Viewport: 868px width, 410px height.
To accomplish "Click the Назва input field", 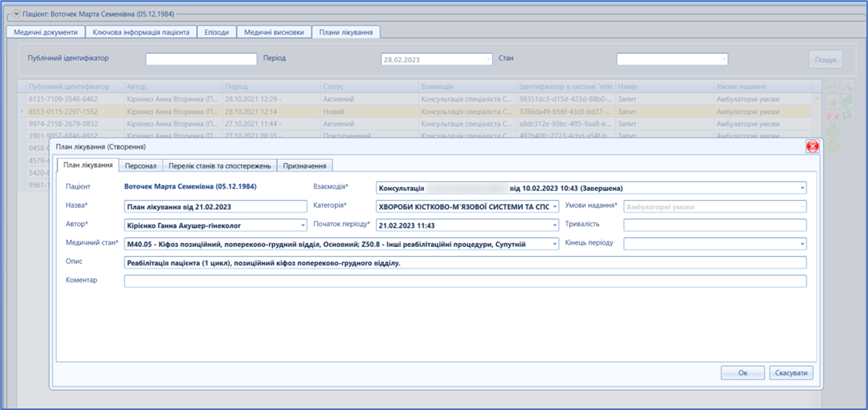I will [x=215, y=207].
